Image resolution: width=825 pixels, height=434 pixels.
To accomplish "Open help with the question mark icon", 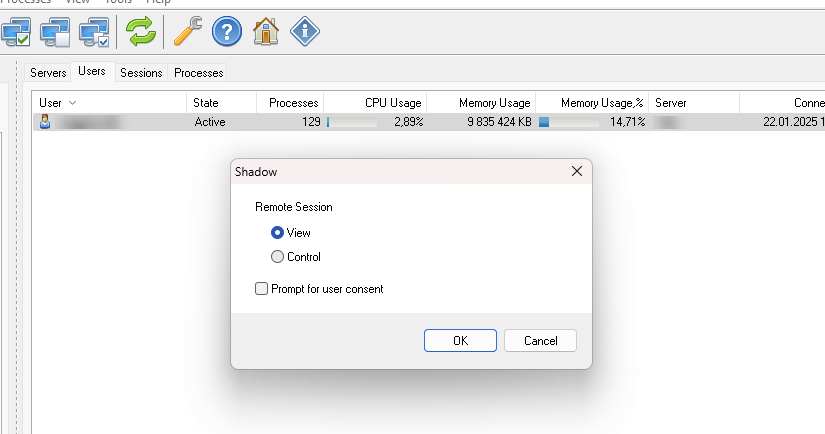I will coord(227,32).
